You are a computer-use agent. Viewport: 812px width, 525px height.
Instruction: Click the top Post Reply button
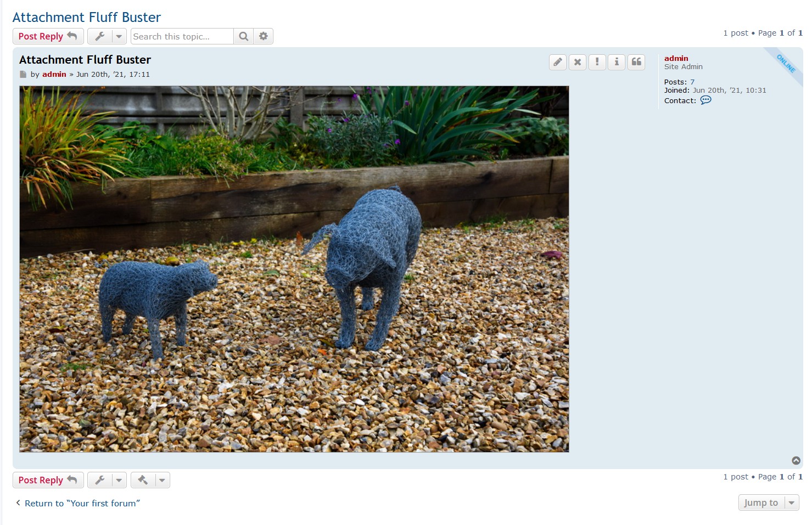click(x=48, y=36)
